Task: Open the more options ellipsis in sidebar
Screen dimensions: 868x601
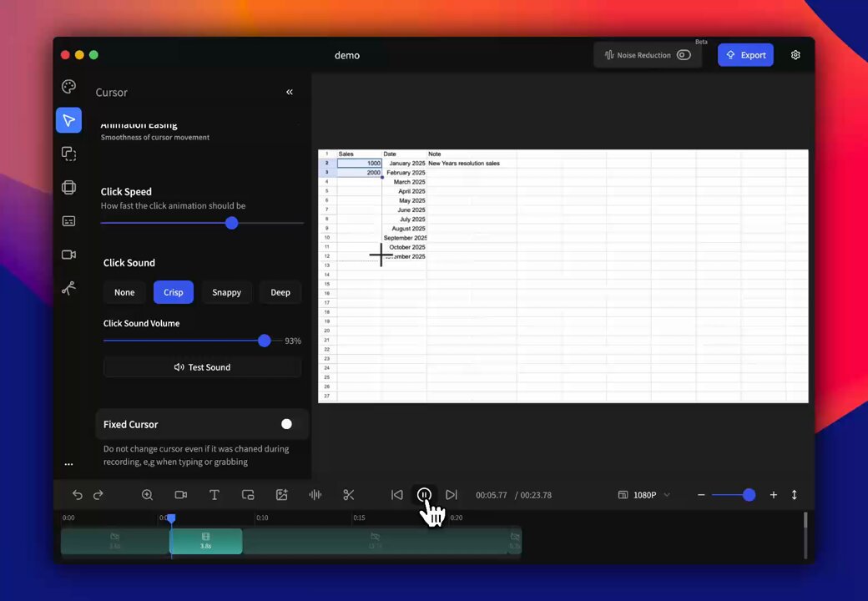Action: [x=68, y=464]
